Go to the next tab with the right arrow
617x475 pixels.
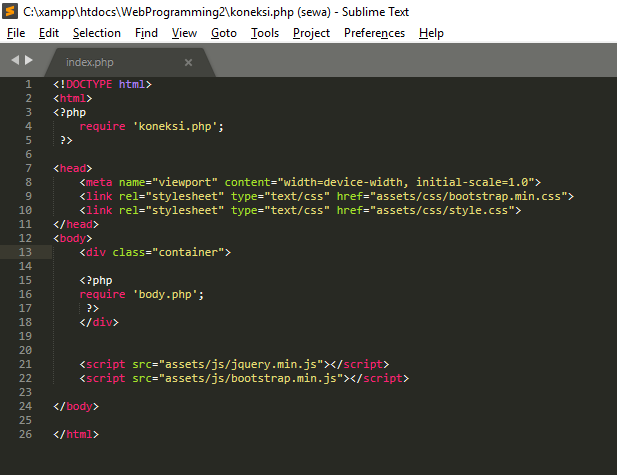coord(29,60)
